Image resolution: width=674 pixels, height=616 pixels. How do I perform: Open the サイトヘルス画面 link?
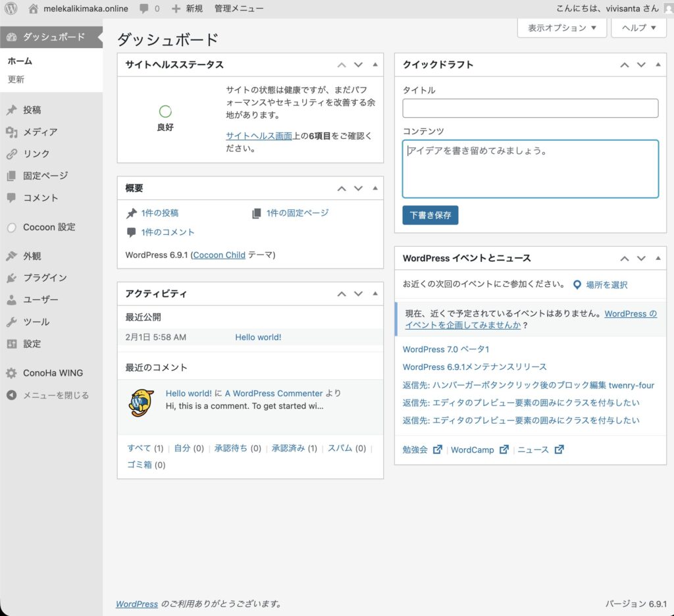pos(259,136)
